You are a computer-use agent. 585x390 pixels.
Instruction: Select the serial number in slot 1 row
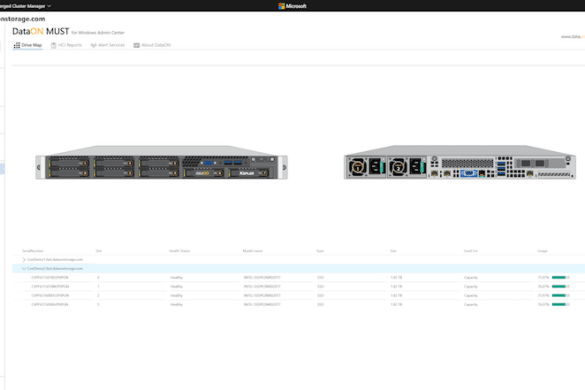click(x=50, y=287)
